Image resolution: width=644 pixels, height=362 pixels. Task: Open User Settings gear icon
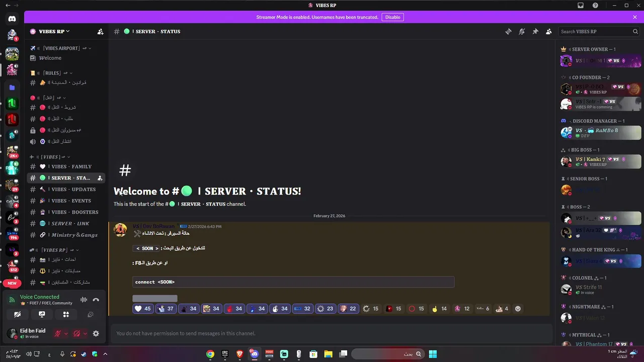96,333
